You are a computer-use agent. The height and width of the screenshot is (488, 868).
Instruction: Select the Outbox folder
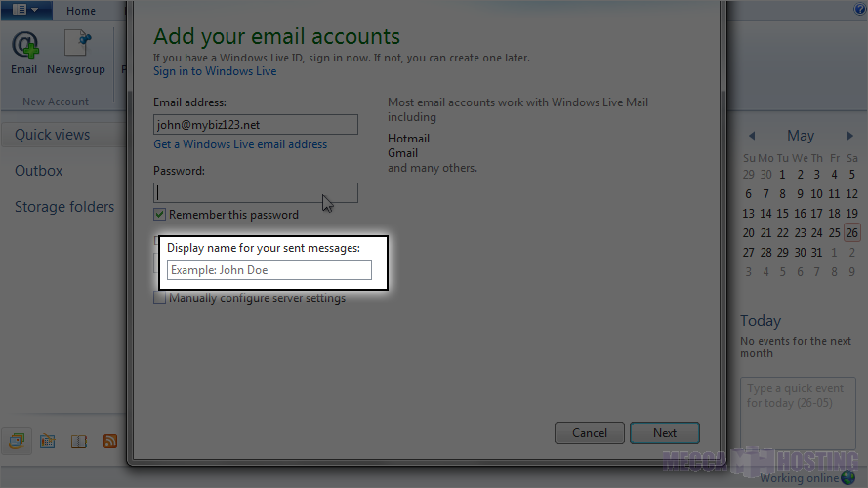pos(39,171)
